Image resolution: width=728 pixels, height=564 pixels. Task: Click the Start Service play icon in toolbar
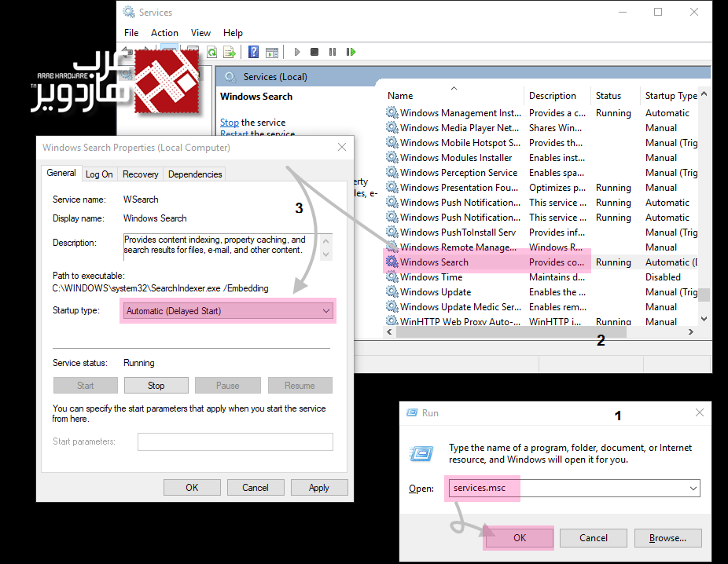[x=297, y=52]
